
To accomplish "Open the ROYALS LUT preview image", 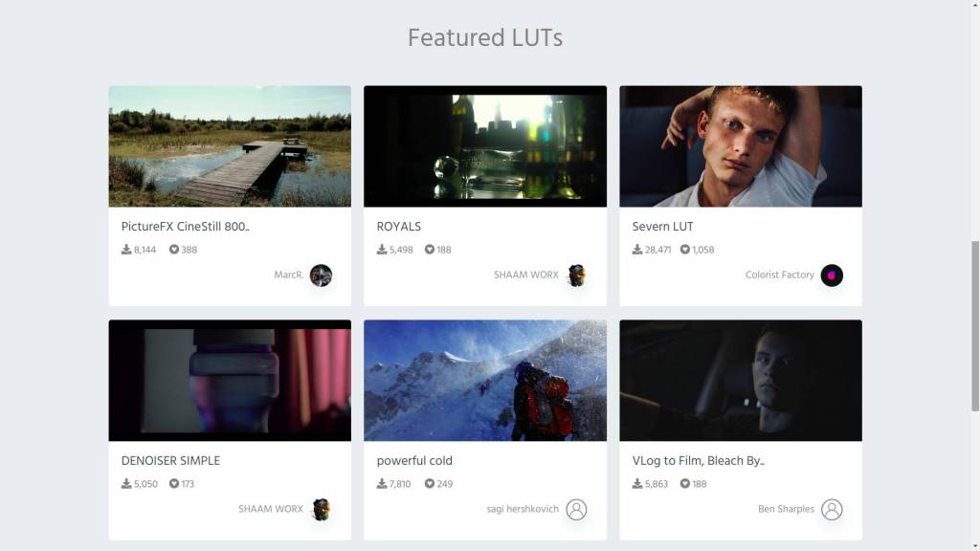I will pyautogui.click(x=485, y=146).
